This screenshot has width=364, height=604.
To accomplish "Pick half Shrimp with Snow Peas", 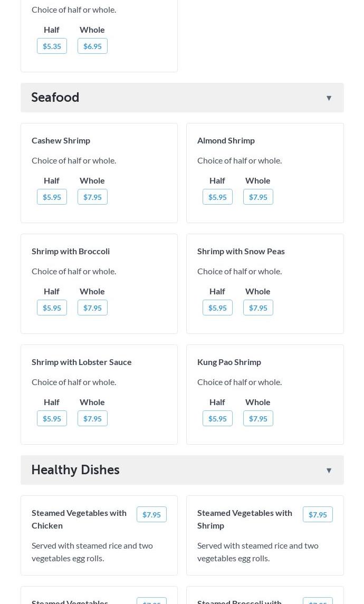I will point(217,308).
